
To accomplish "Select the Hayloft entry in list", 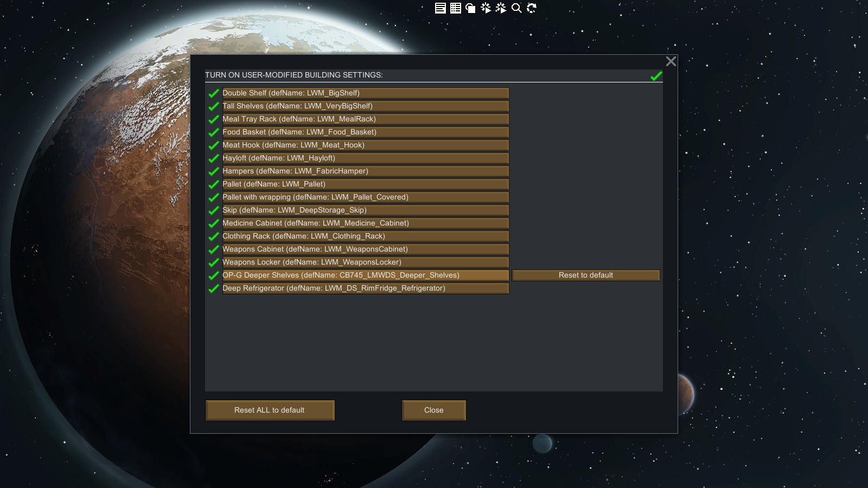I will click(366, 158).
